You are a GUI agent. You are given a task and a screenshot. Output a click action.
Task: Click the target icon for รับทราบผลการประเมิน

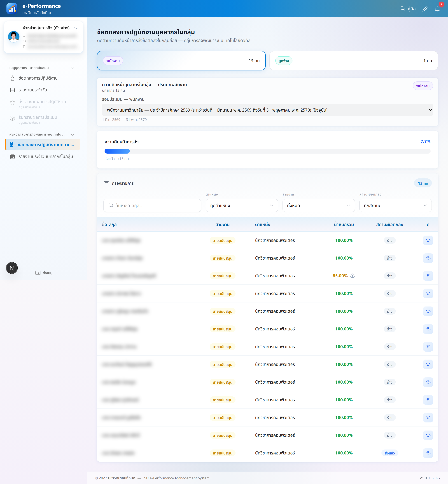pos(12,118)
